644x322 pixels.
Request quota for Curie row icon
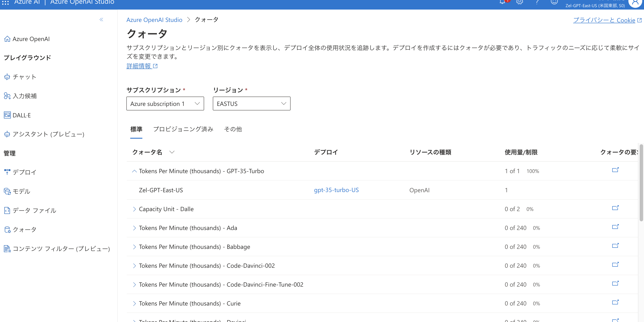coord(615,302)
